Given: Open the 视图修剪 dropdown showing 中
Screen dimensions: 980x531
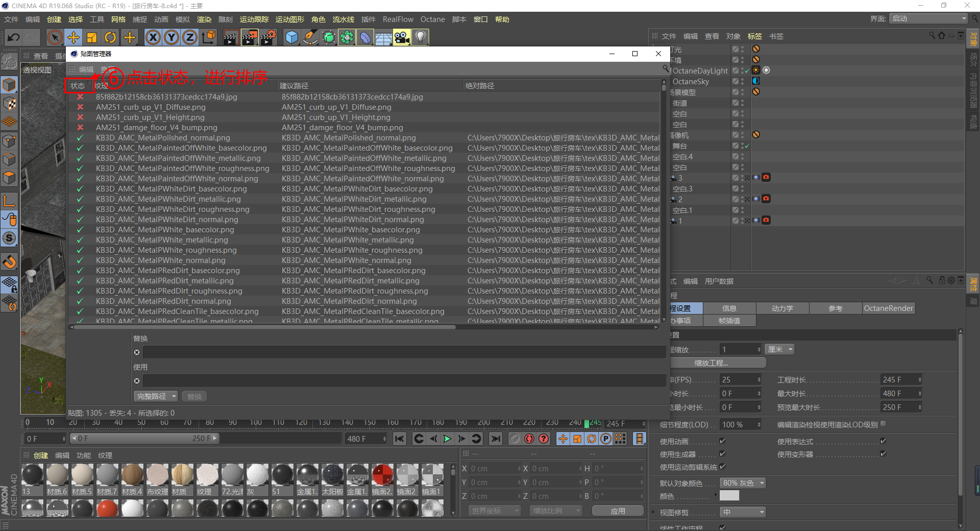Looking at the screenshot, I should pyautogui.click(x=743, y=512).
